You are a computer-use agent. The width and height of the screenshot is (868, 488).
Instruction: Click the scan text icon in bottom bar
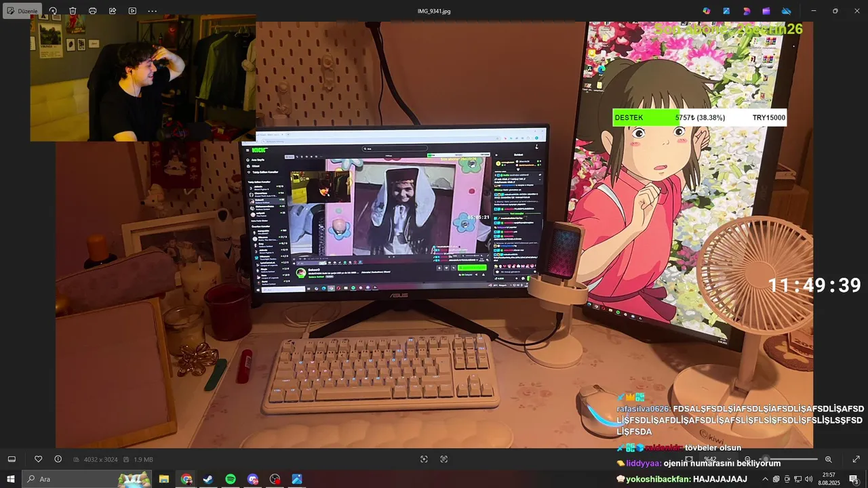(x=444, y=459)
